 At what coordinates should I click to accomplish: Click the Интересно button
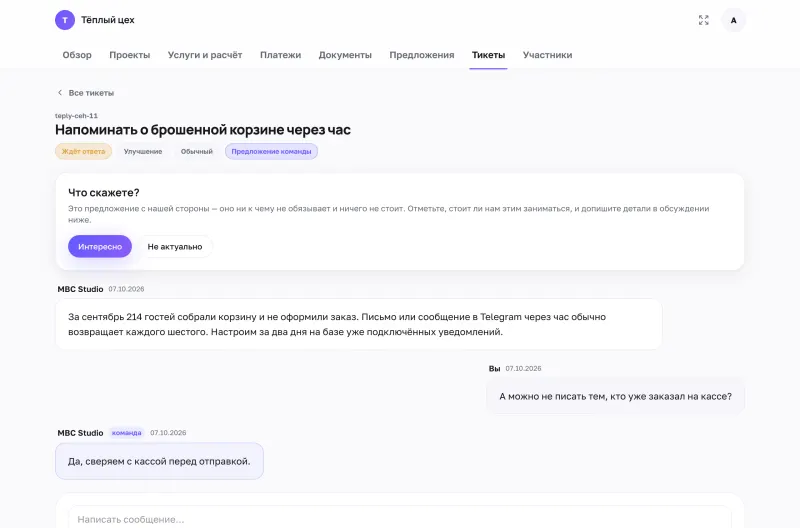[x=99, y=246]
